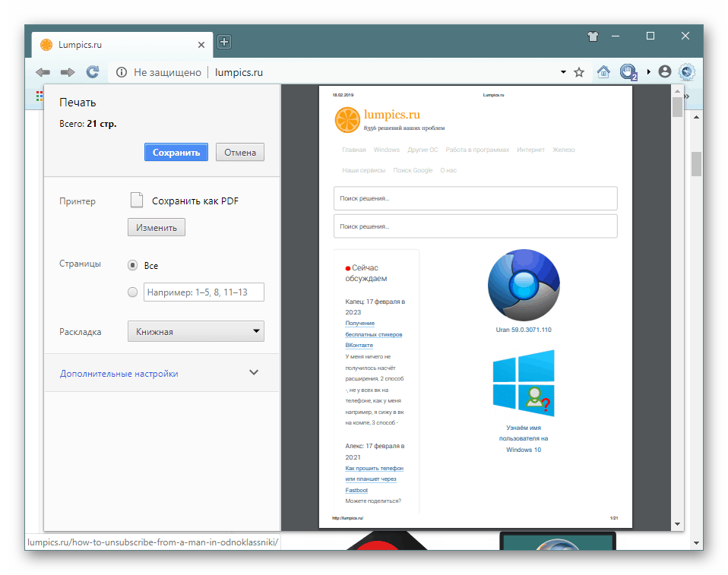The width and height of the screenshot is (728, 575).
Task: Select the custom page range option
Action: [x=133, y=292]
